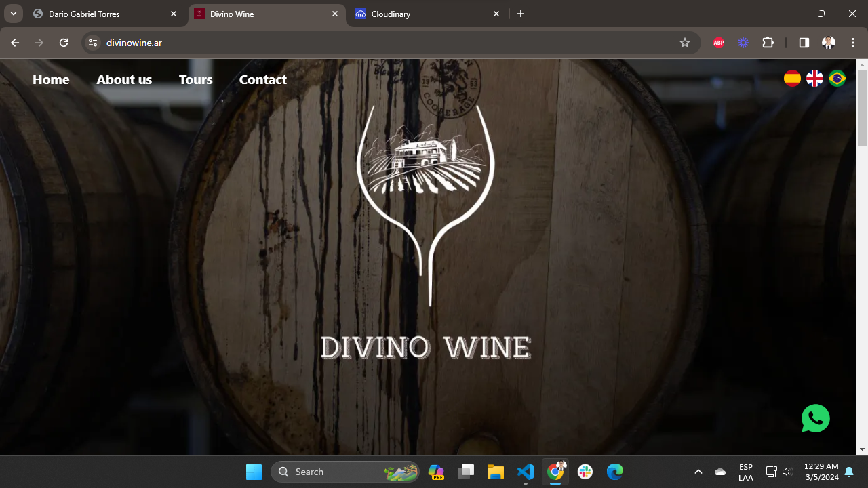Open Slack from the taskbar
The image size is (868, 488).
(585, 472)
